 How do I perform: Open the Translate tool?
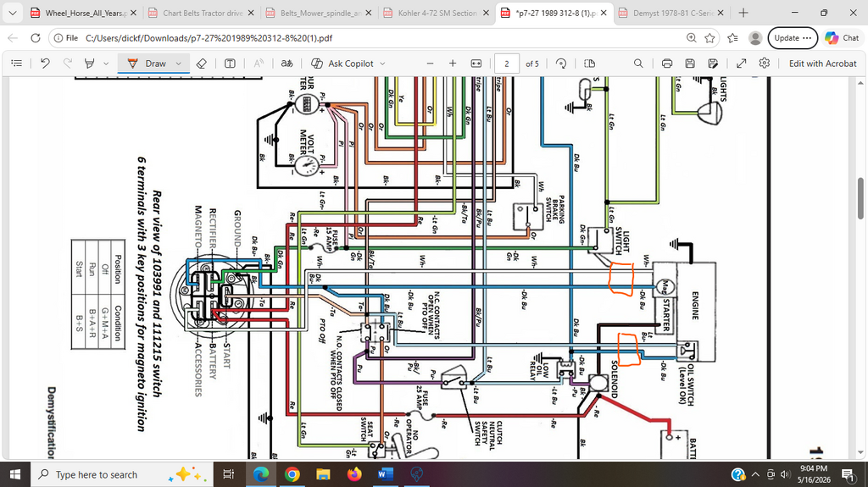[x=287, y=64]
